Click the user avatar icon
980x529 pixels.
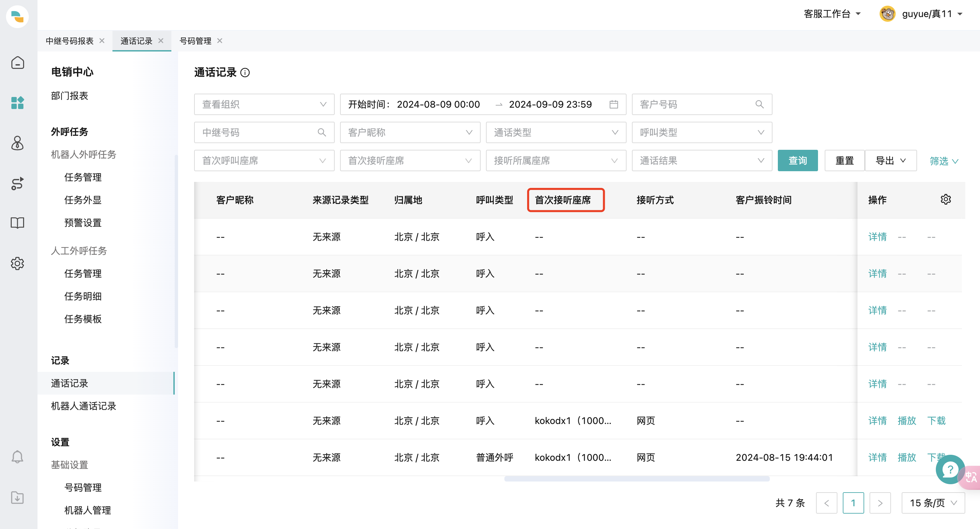tap(888, 14)
